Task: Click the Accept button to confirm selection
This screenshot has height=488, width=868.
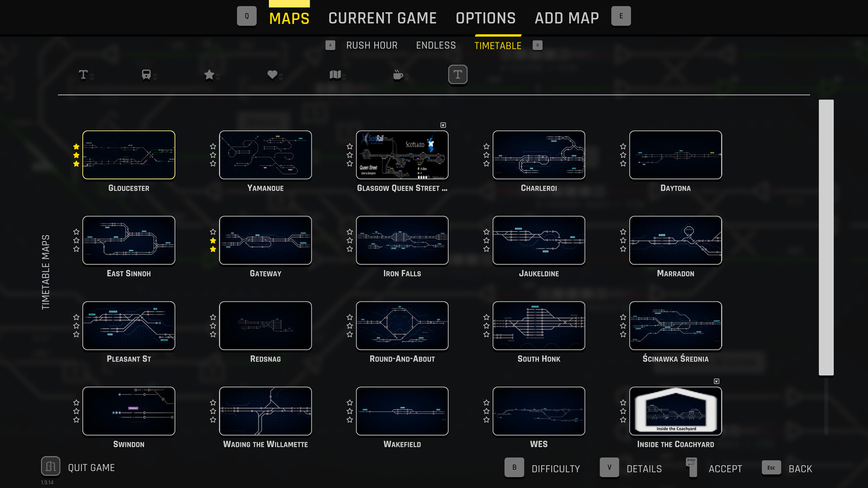Action: (x=726, y=468)
